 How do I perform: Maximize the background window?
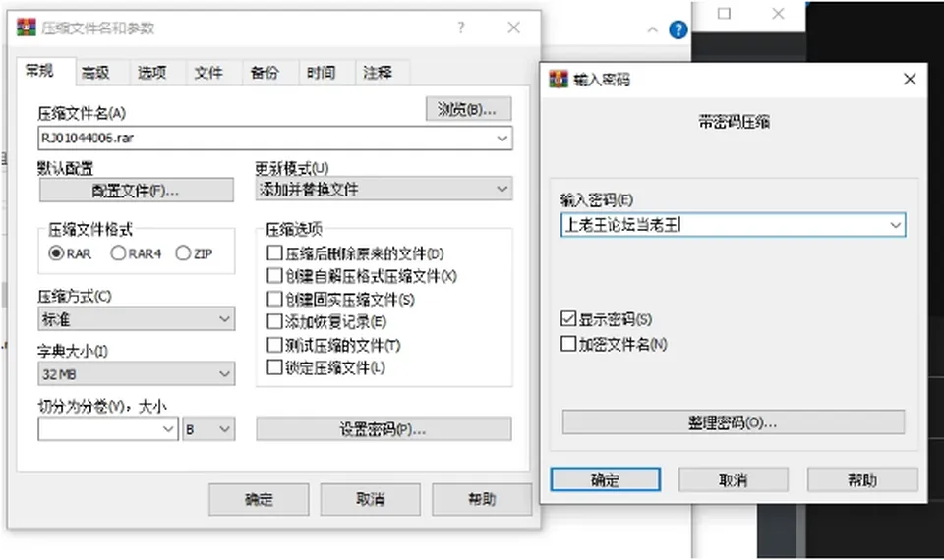tap(725, 13)
